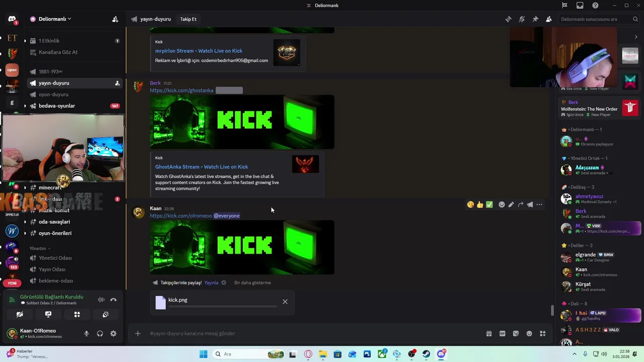Open GhostAnka Stream Watch Live on Kick link
This screenshot has height=362, width=644.
pyautogui.click(x=201, y=167)
